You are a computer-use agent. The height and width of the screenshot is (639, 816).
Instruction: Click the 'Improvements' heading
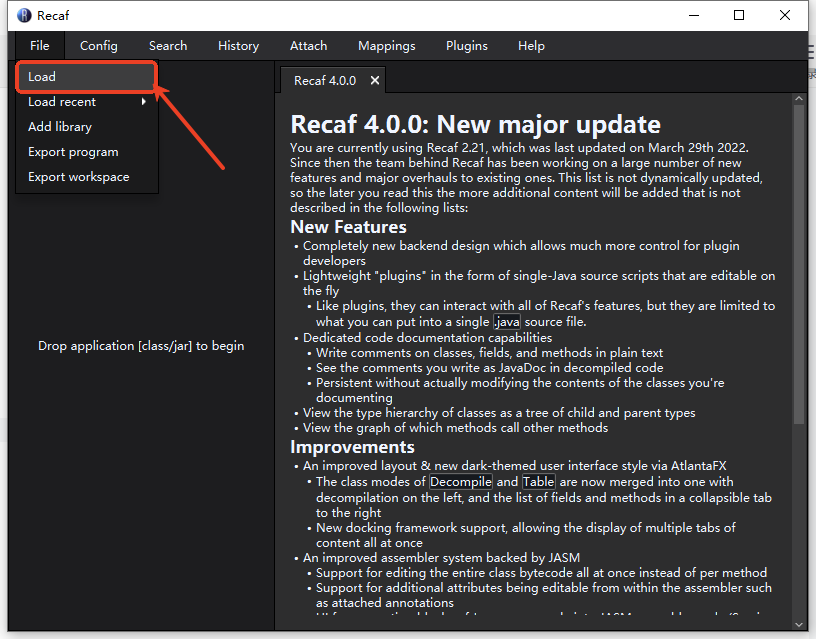click(x=352, y=447)
